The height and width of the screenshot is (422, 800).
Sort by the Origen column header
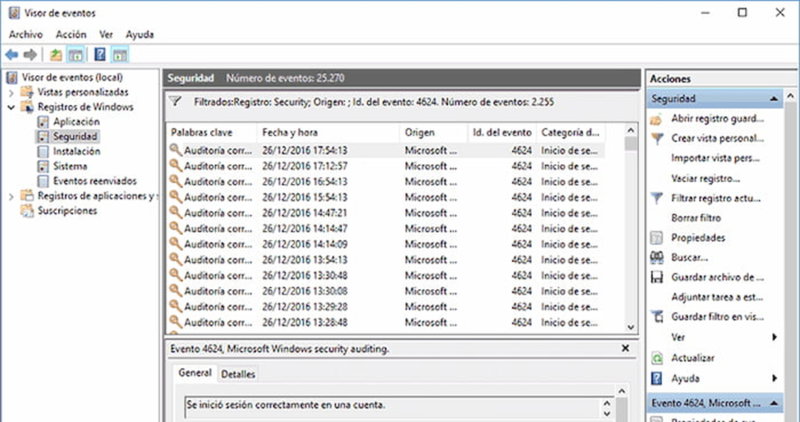pyautogui.click(x=433, y=133)
